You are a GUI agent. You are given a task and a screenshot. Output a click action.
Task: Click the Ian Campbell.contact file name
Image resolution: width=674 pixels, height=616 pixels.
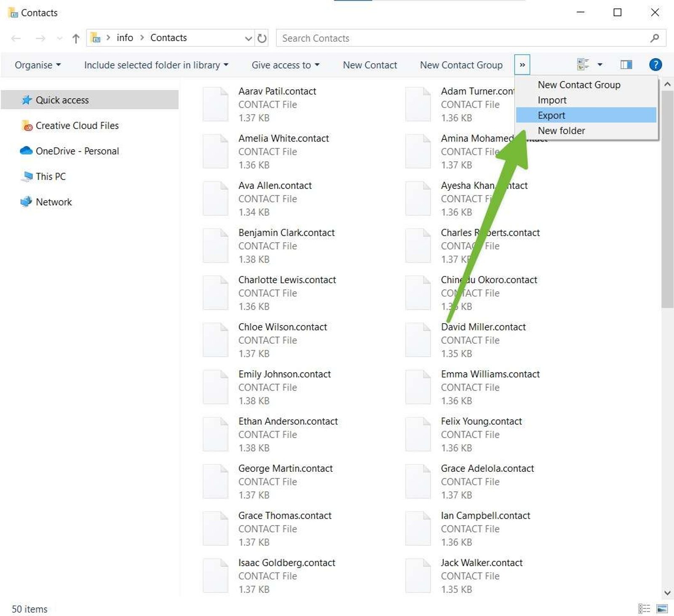pyautogui.click(x=485, y=515)
